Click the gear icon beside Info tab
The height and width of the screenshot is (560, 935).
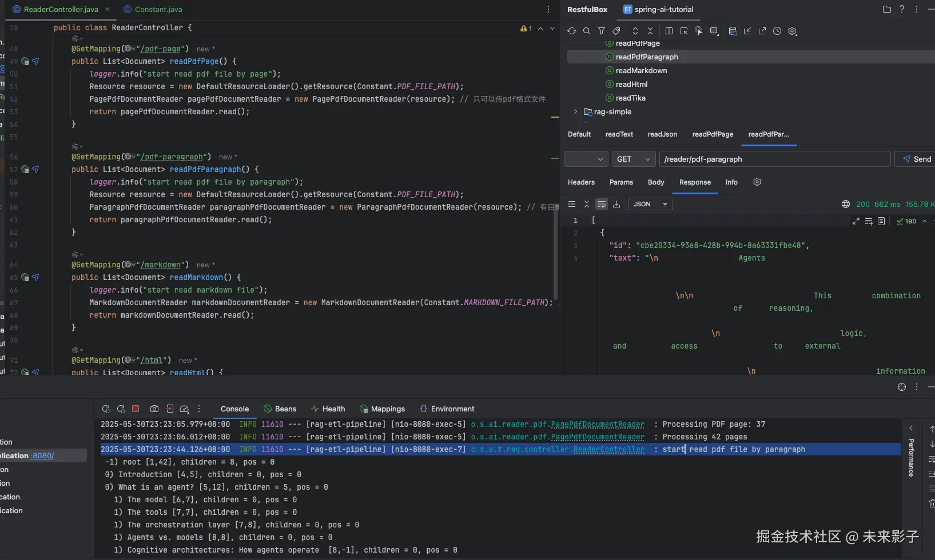[x=757, y=182]
